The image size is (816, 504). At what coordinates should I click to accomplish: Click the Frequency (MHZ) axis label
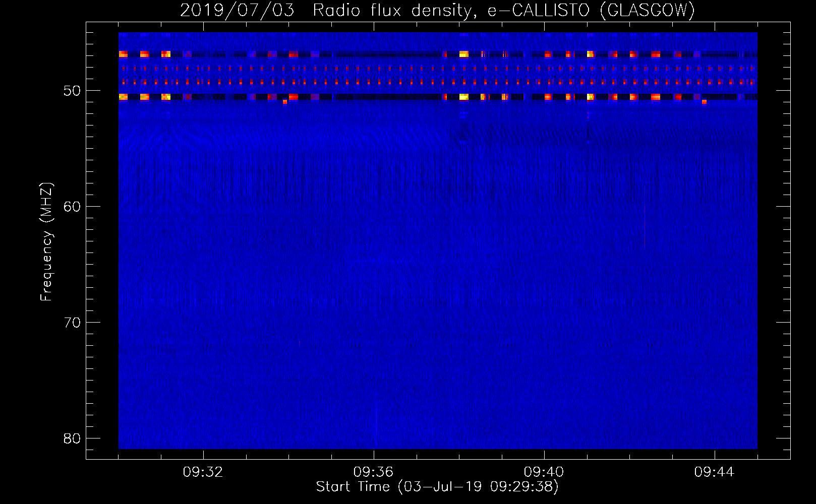(46, 242)
